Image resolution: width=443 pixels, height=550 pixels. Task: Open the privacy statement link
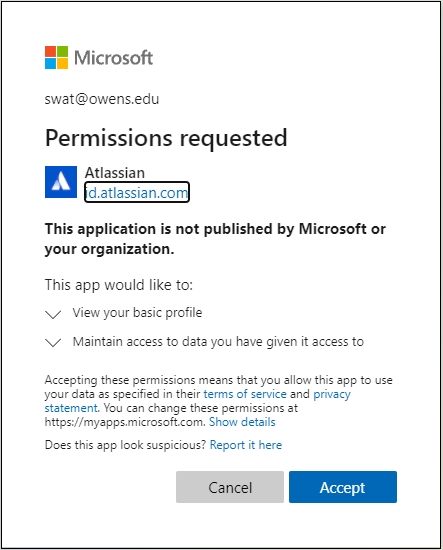197,401
